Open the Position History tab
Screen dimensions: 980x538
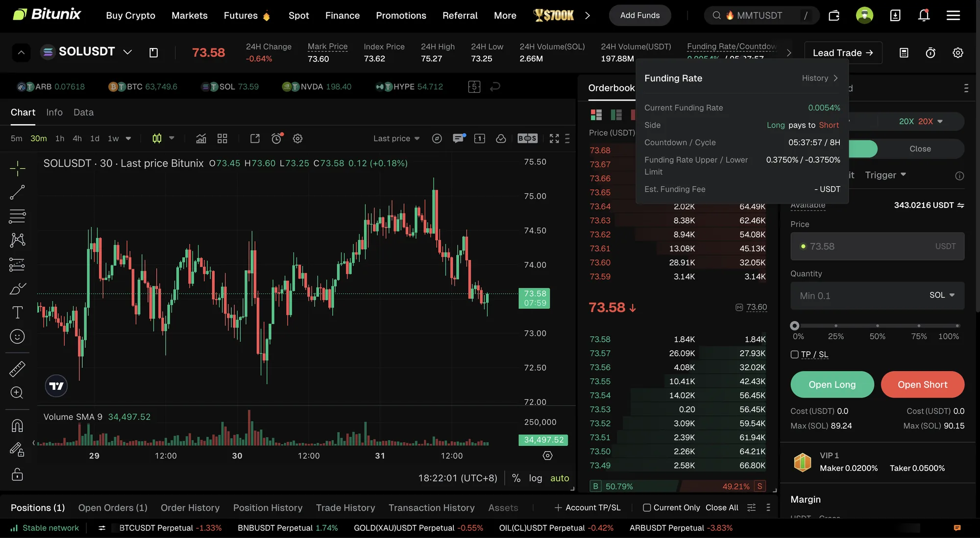click(268, 508)
